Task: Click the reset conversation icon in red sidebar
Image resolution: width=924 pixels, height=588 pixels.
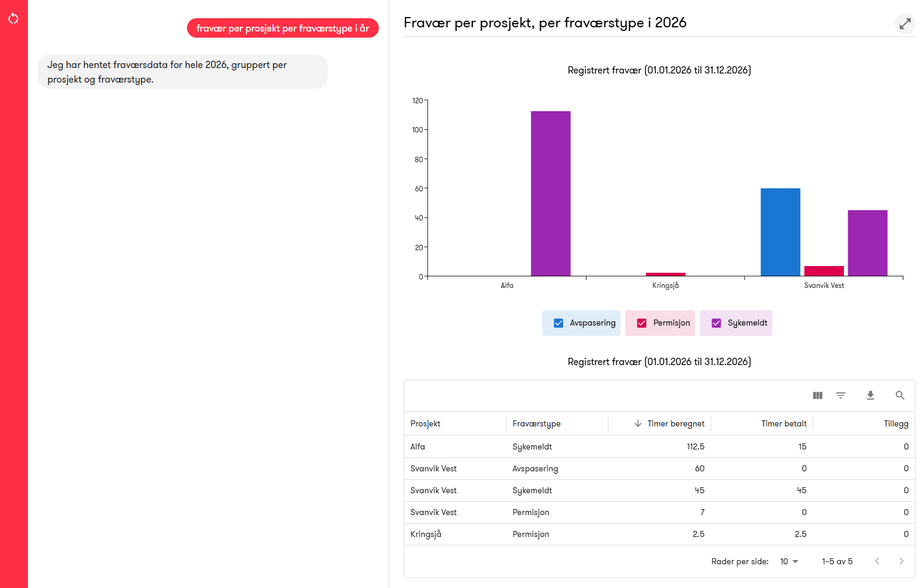Action: pyautogui.click(x=13, y=19)
